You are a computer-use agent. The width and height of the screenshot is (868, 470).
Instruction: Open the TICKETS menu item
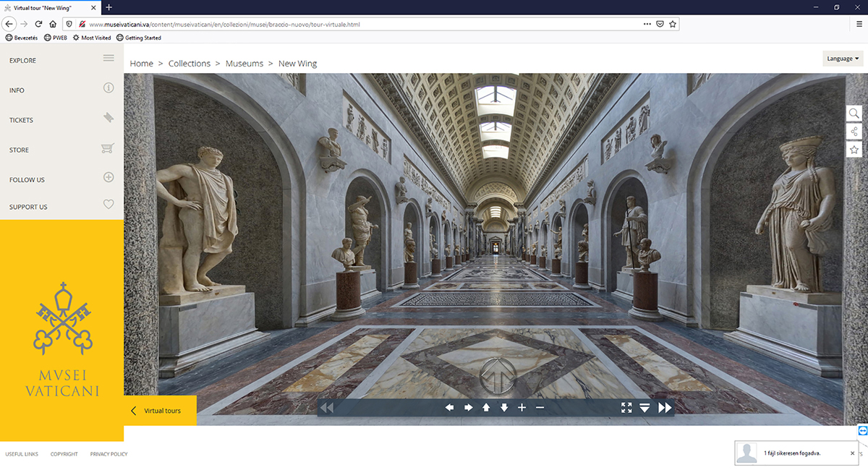pyautogui.click(x=22, y=120)
